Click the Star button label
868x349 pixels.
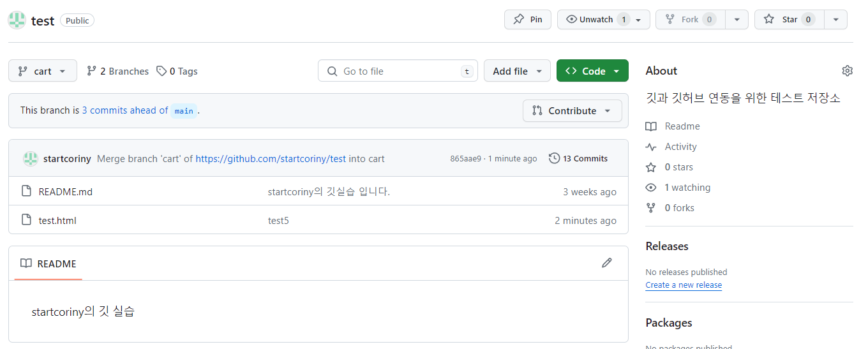click(789, 19)
